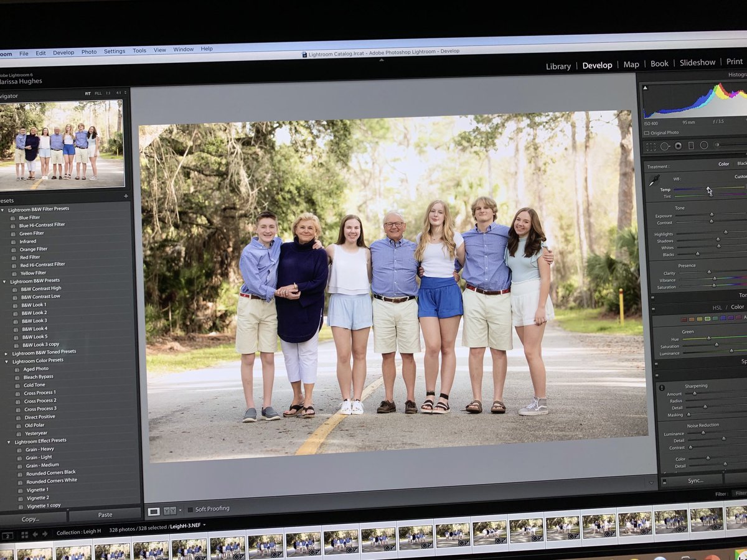Select the Spot Removal tool

(x=665, y=146)
